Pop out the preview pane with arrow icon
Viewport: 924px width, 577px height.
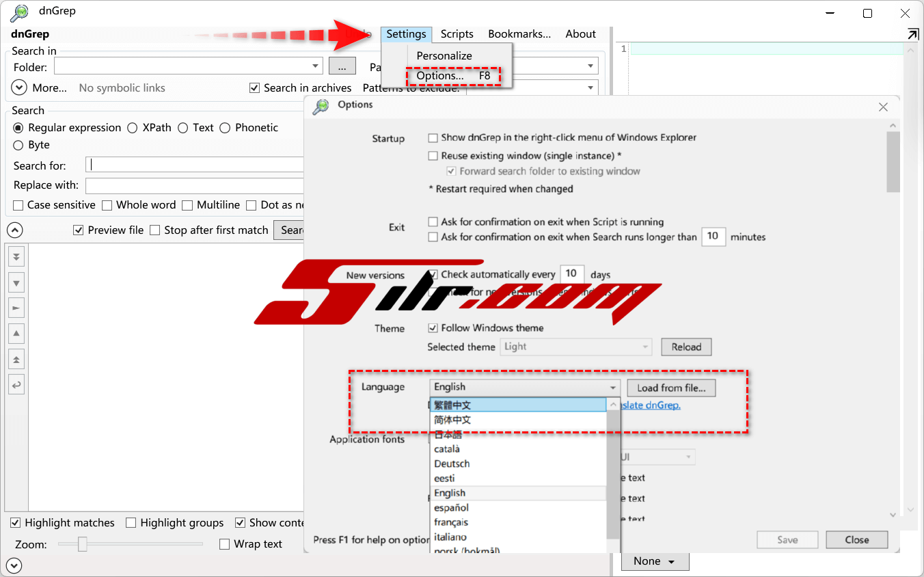click(x=912, y=34)
